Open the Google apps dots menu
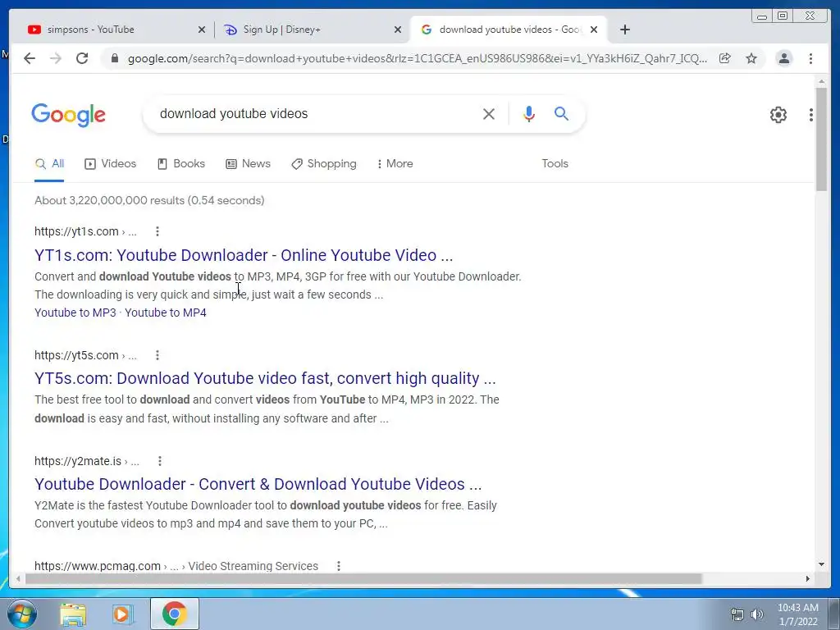840x630 pixels. point(810,114)
